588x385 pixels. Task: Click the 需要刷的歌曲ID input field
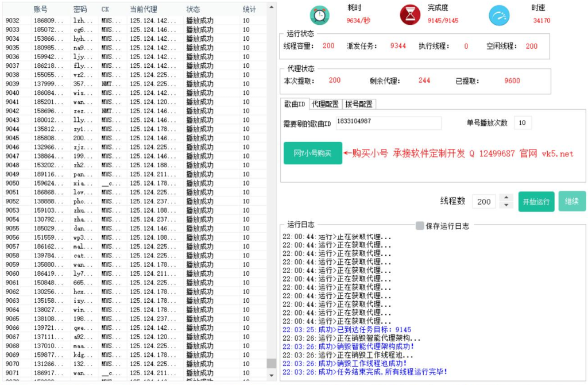388,122
